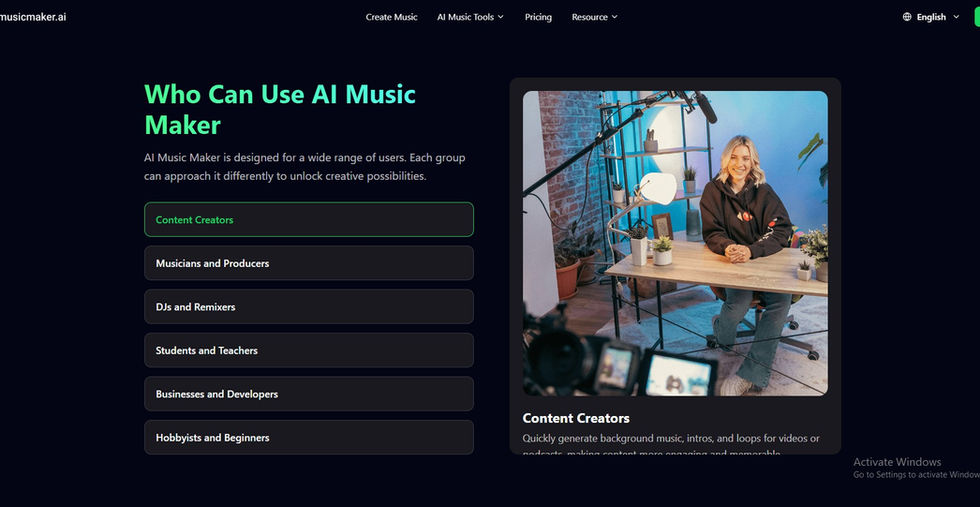Viewport: 980px width, 507px height.
Task: Select Hobbyists and Beginners option
Action: pyautogui.click(x=309, y=438)
